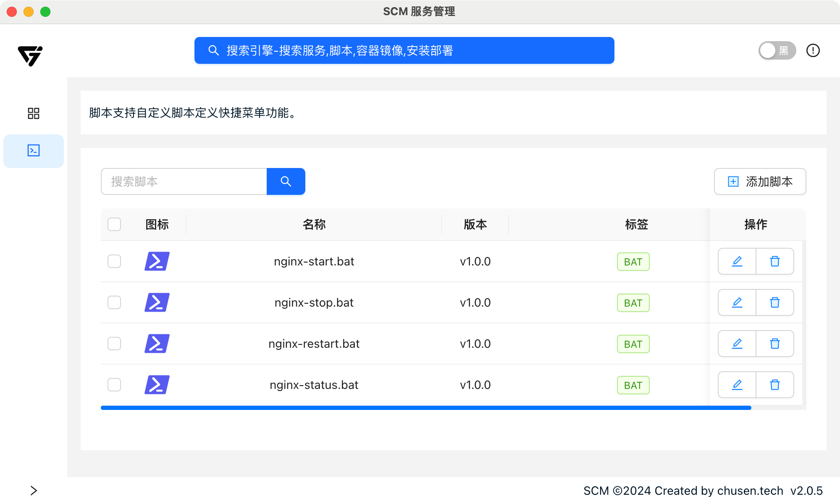Open the scripts terminal icon in sidebar
The width and height of the screenshot is (840, 504).
coord(34,151)
